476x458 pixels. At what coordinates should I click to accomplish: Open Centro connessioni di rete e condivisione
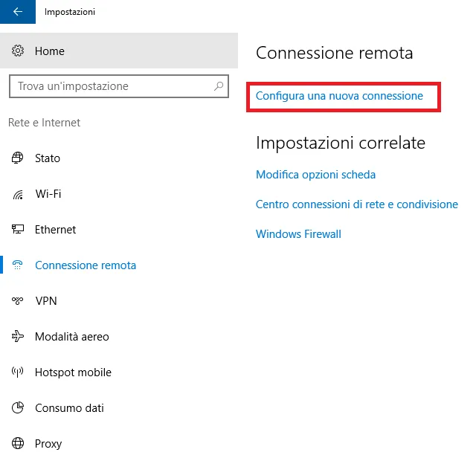(x=356, y=204)
